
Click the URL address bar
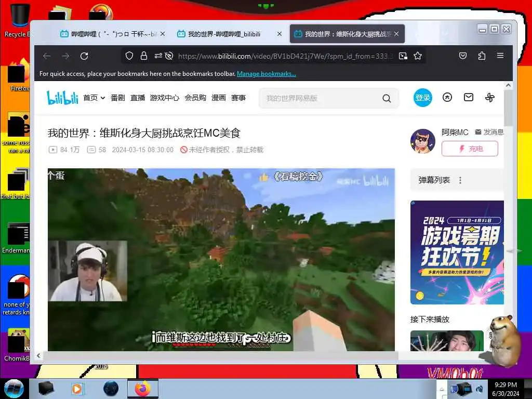pyautogui.click(x=285, y=56)
